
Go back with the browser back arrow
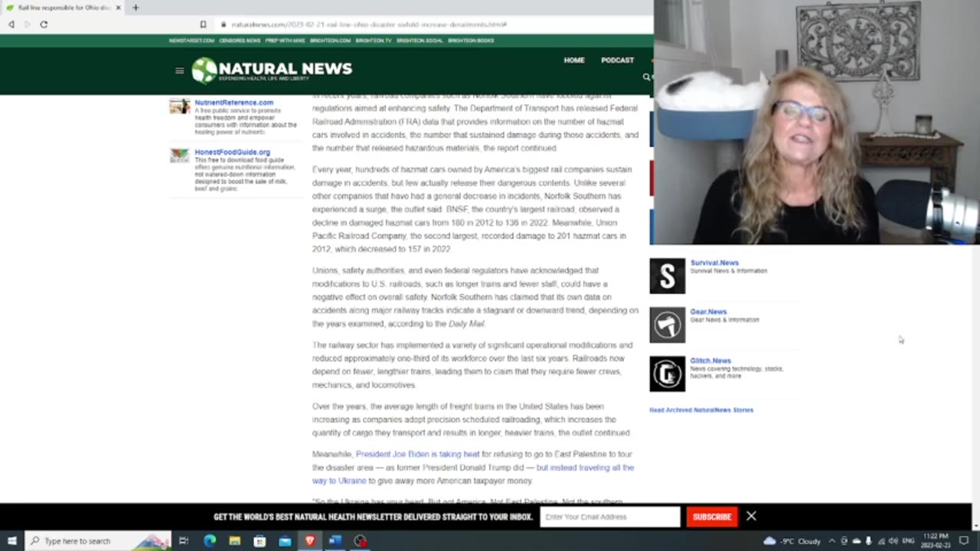click(11, 24)
